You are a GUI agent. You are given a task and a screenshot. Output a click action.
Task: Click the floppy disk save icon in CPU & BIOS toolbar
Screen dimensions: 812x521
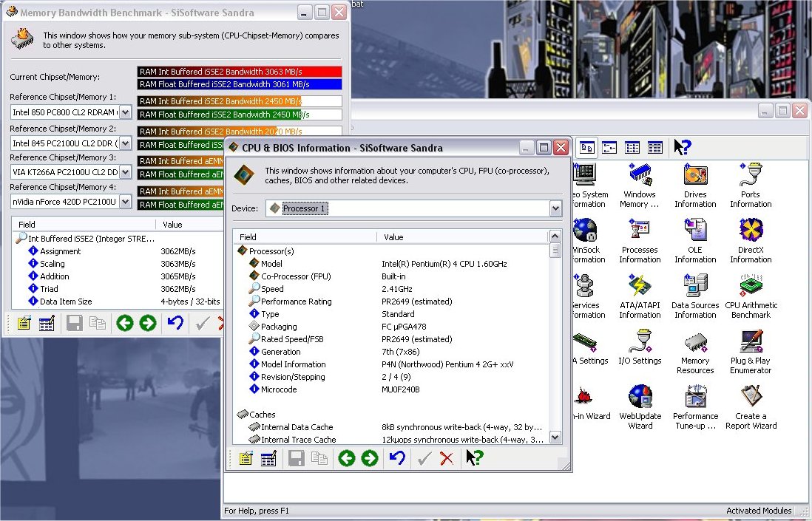(297, 458)
